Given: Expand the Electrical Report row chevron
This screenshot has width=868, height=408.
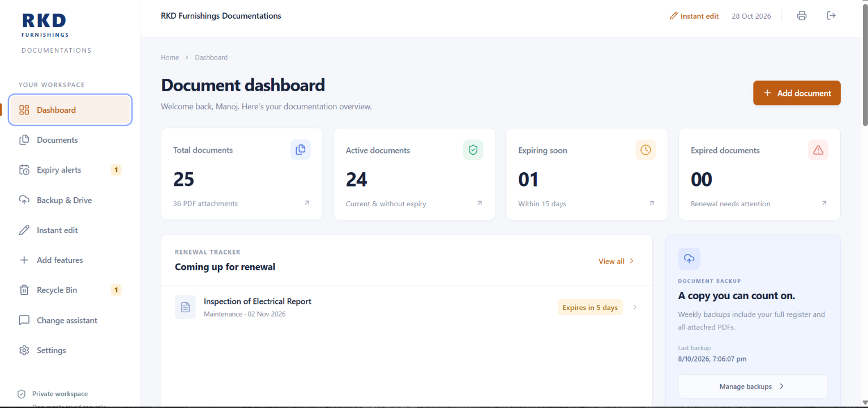Looking at the screenshot, I should coord(635,307).
